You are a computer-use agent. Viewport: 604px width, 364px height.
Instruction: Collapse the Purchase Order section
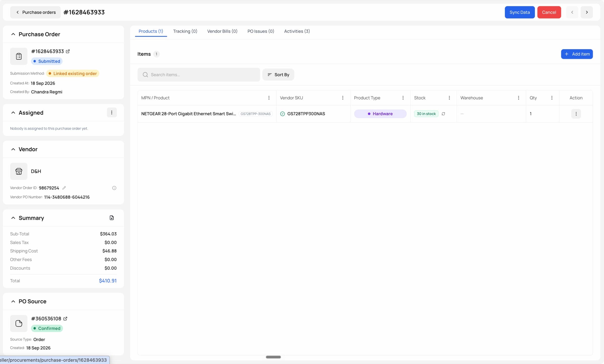13,34
